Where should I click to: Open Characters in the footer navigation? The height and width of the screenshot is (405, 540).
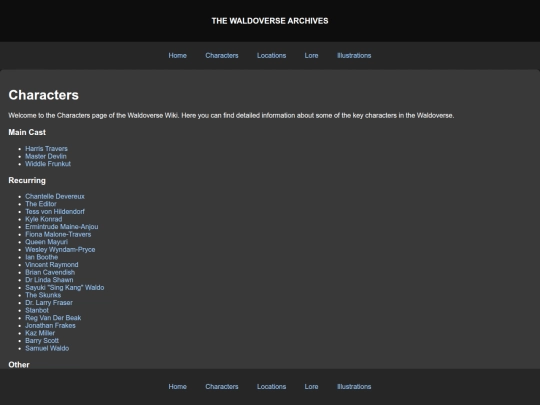222,386
